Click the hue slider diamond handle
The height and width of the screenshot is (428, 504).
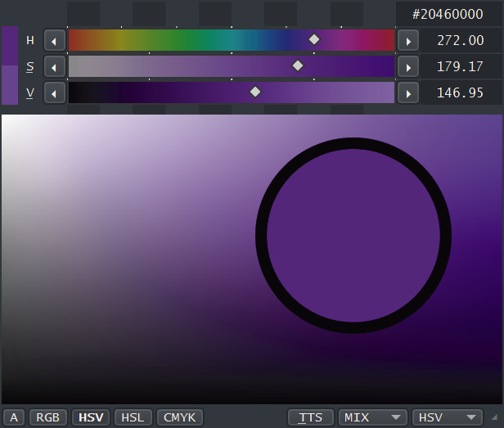(314, 39)
